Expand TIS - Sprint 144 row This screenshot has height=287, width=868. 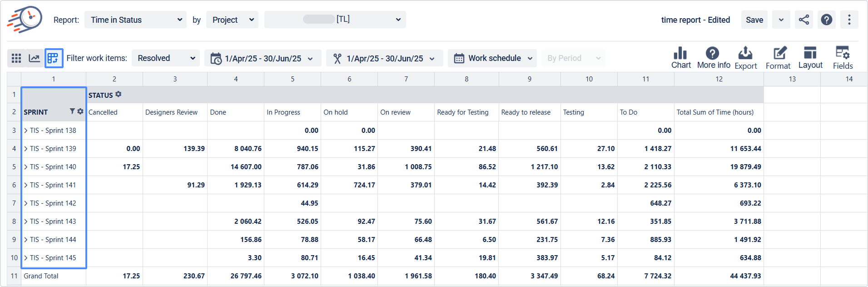click(26, 240)
